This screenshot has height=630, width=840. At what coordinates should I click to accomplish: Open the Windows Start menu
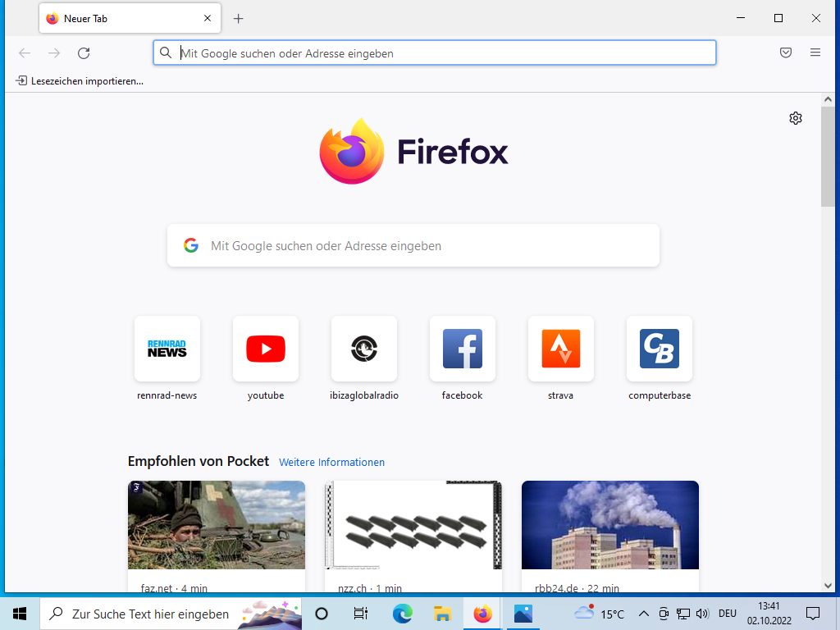click(x=20, y=614)
